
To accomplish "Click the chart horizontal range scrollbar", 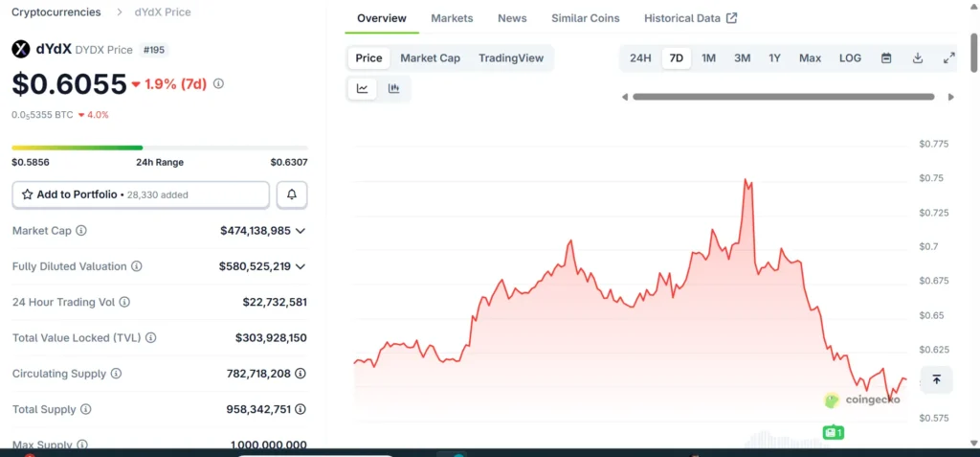I will point(783,97).
